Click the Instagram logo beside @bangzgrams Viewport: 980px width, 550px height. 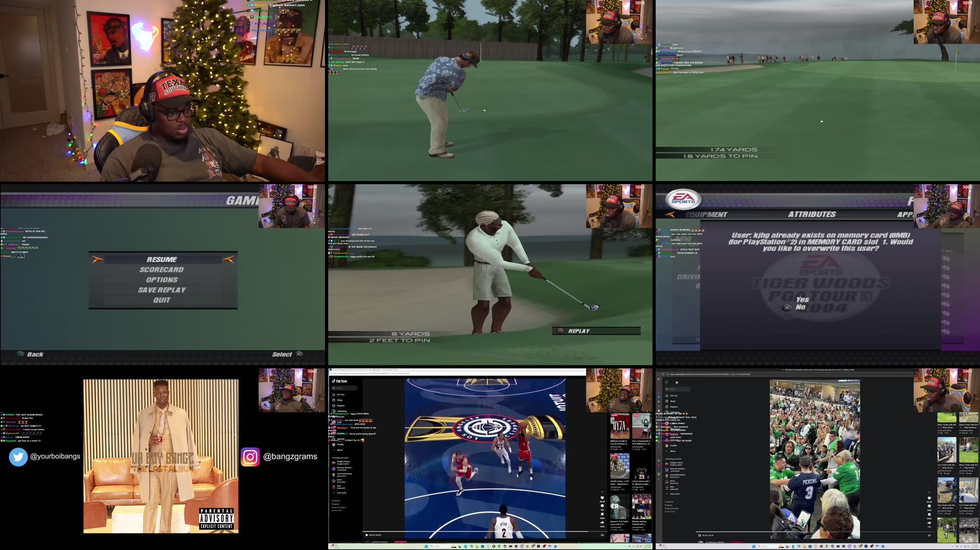(x=250, y=457)
